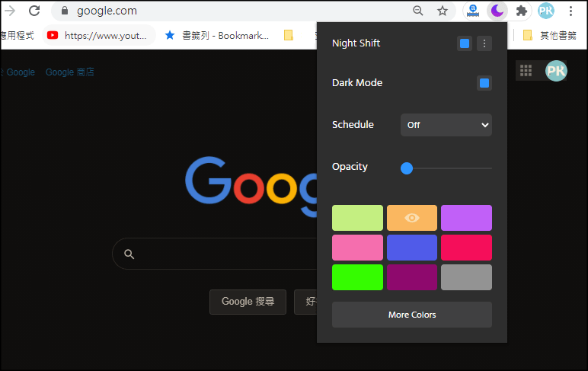The height and width of the screenshot is (371, 588).
Task: Click the More Colors button
Action: click(412, 315)
